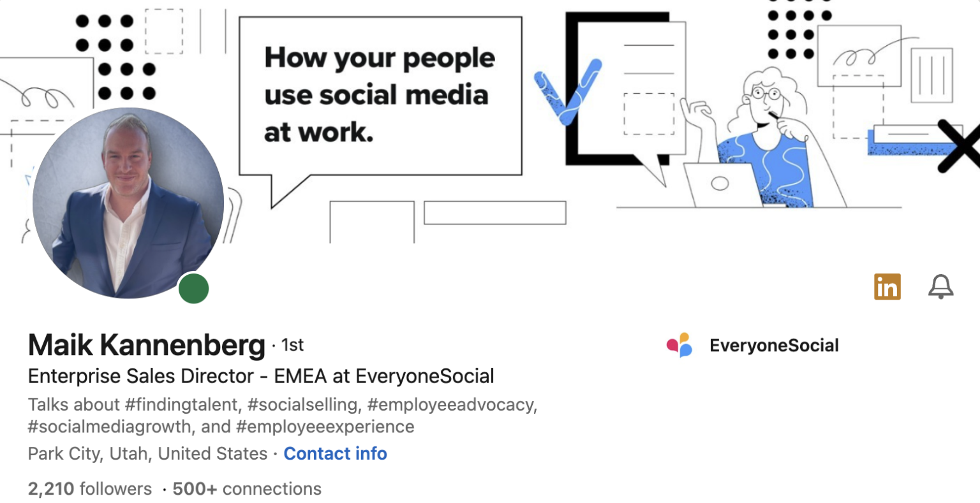This screenshot has height=503, width=980.
Task: Select the green online status indicator
Action: [x=193, y=288]
